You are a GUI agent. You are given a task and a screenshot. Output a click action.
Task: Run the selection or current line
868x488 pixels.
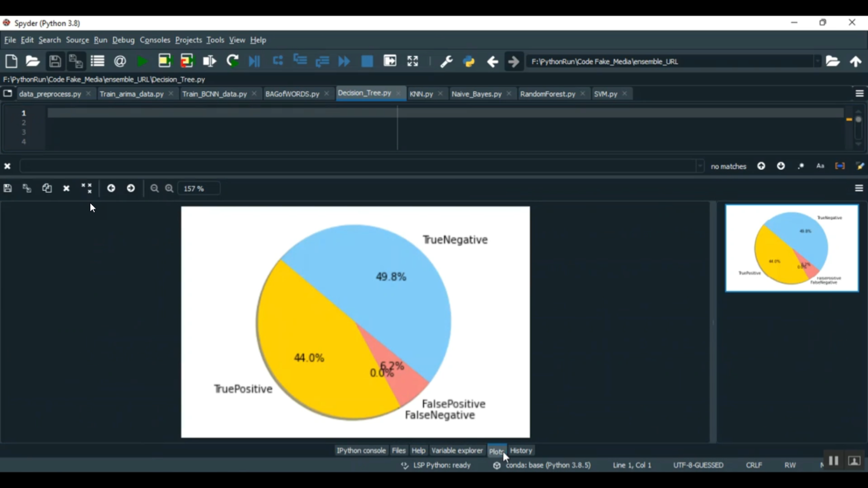click(209, 61)
